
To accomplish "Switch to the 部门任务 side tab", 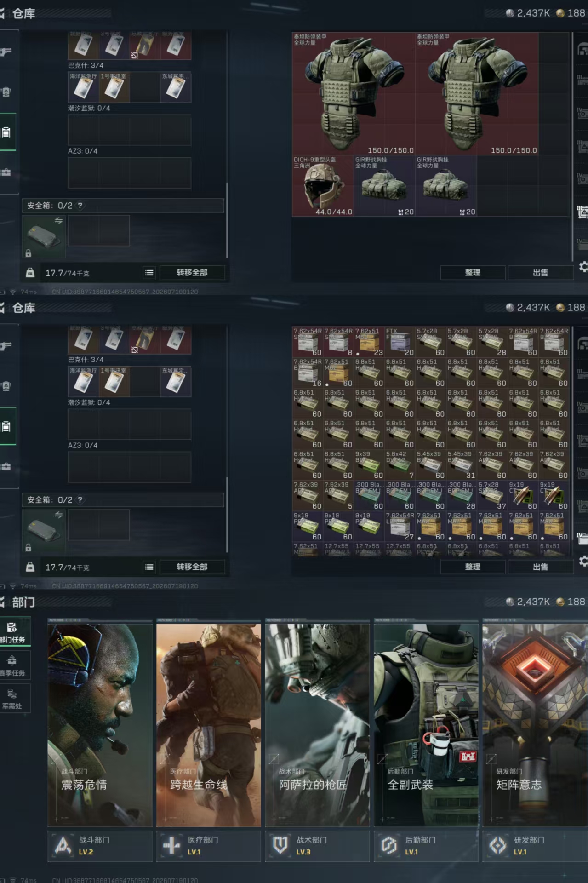I will point(13,632).
